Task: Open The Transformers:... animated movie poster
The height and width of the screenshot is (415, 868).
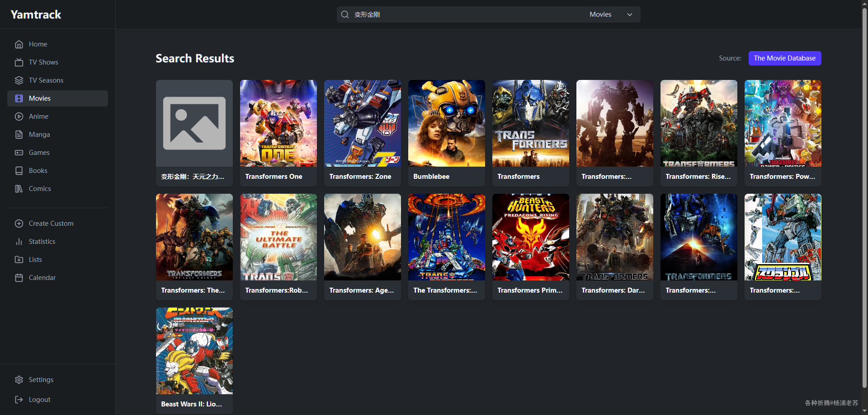Action: pyautogui.click(x=447, y=237)
